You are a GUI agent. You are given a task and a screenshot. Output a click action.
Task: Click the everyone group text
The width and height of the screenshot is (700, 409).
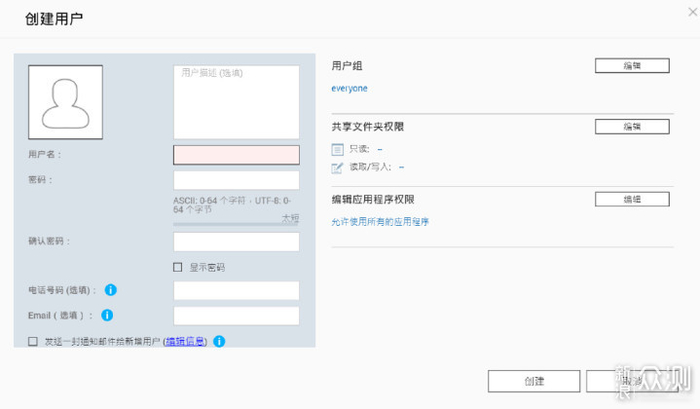tap(349, 88)
